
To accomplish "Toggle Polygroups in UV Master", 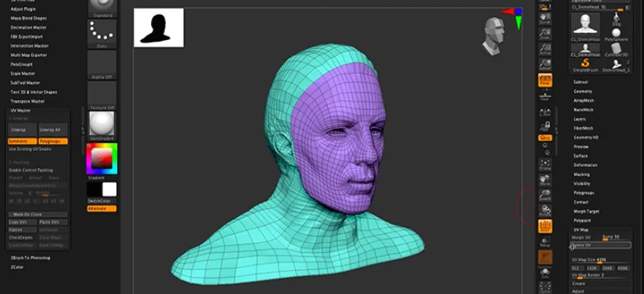I will coord(53,142).
